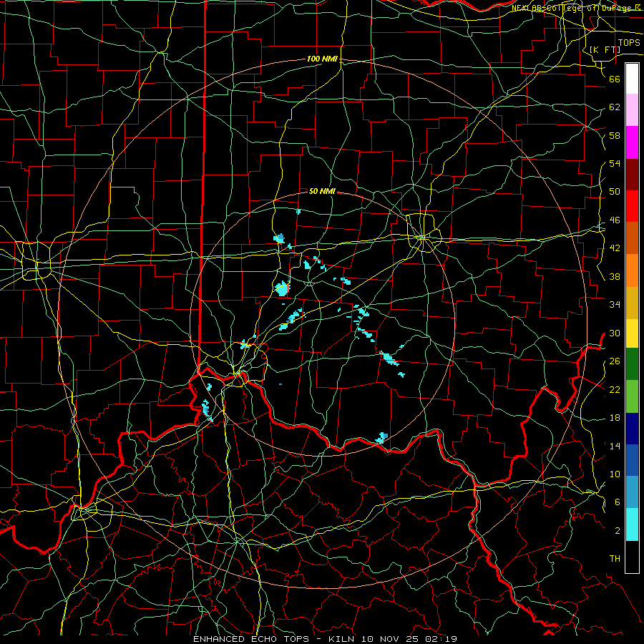Viewport: 644px width, 644px height.
Task: Click the black TH threshold legend swatch
Action: pyautogui.click(x=632, y=557)
